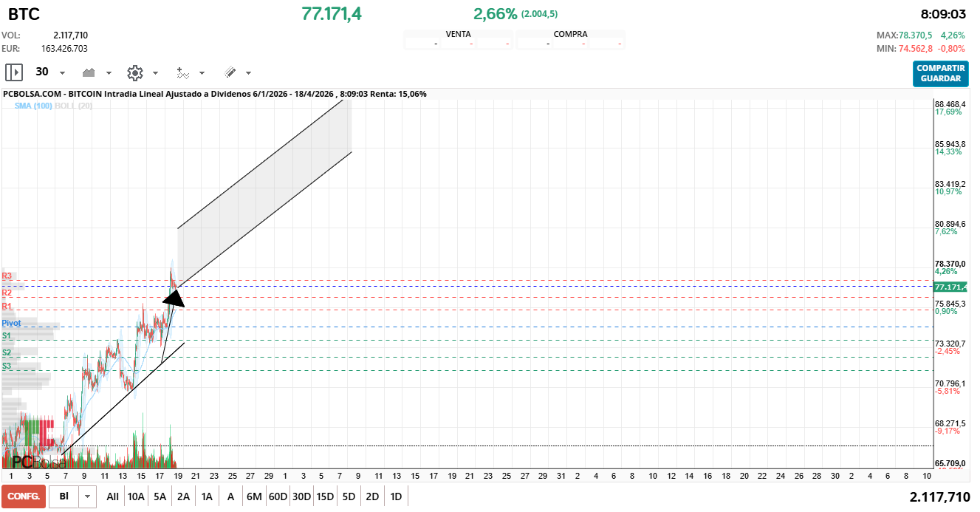Open the timeframe dropdown next to 30

63,72
